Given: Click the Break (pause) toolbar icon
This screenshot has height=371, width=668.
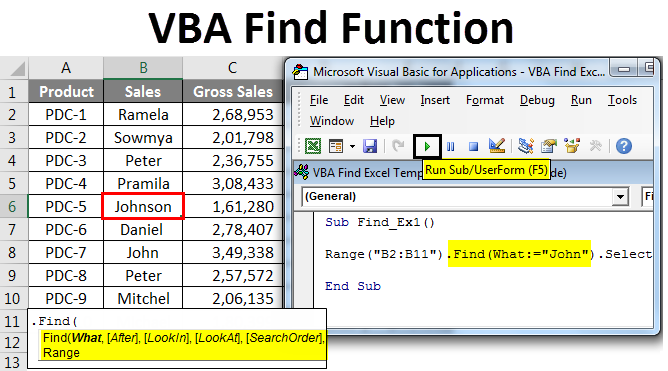Looking at the screenshot, I should click(451, 147).
